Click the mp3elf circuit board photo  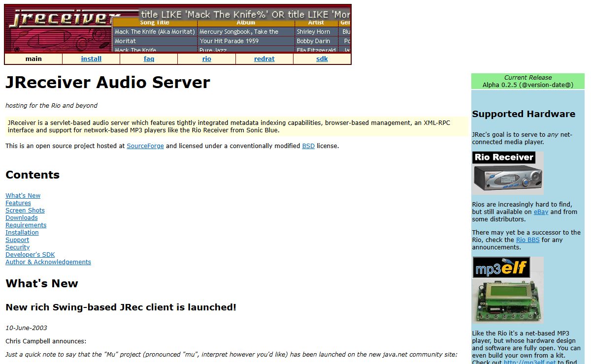pyautogui.click(x=508, y=302)
